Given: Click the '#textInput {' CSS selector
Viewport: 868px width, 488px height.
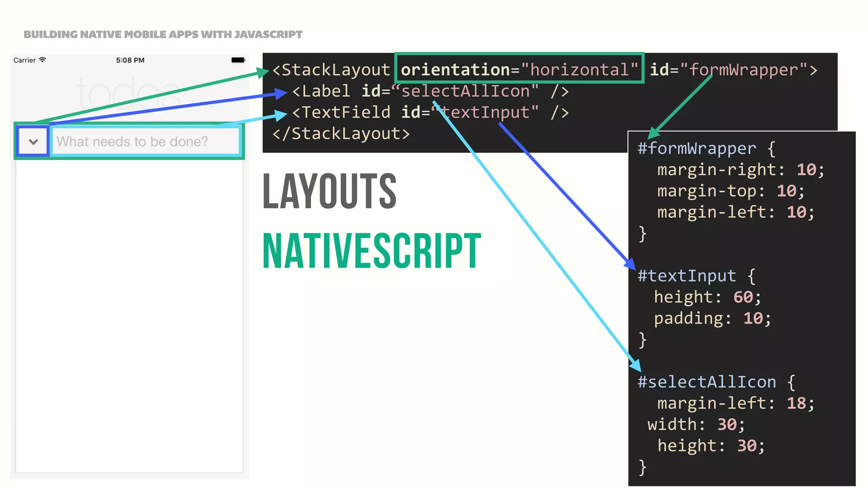Looking at the screenshot, I should click(x=697, y=276).
